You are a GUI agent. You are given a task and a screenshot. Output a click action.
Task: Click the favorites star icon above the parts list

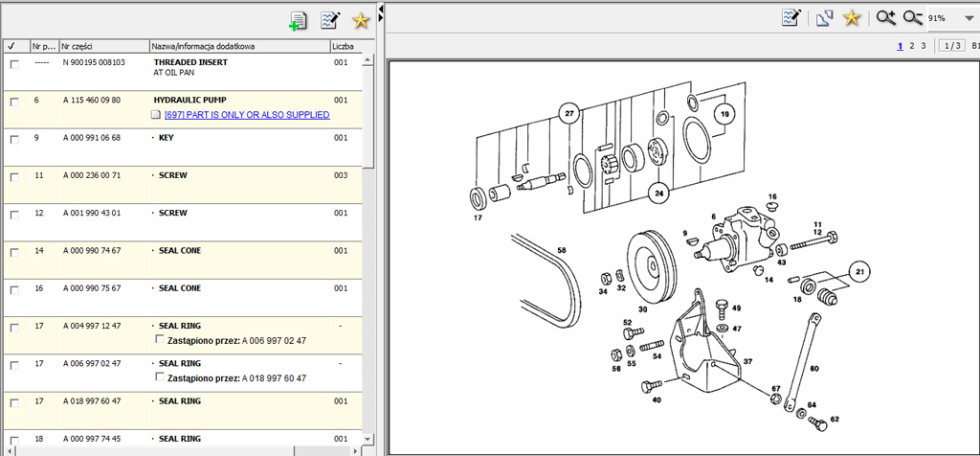point(361,21)
